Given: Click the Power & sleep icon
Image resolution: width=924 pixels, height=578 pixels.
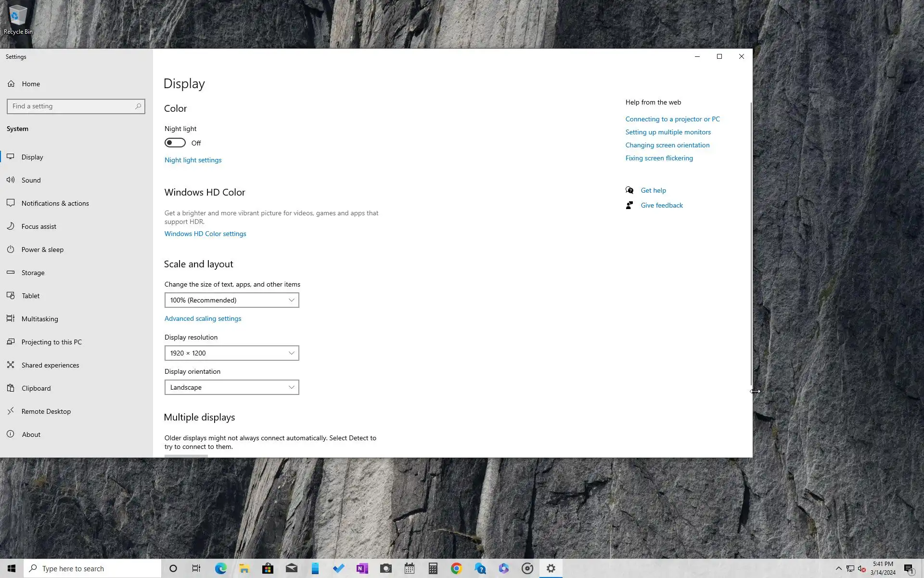Looking at the screenshot, I should (x=11, y=250).
